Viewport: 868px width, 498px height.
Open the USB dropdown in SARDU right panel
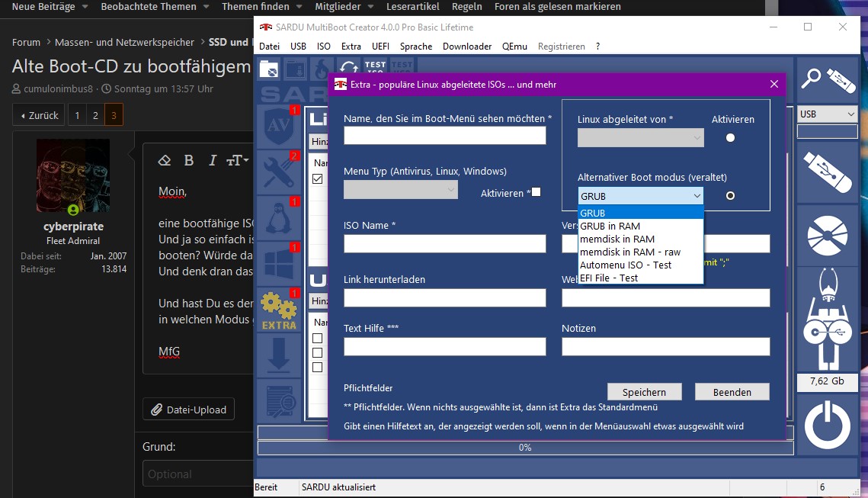tap(827, 114)
